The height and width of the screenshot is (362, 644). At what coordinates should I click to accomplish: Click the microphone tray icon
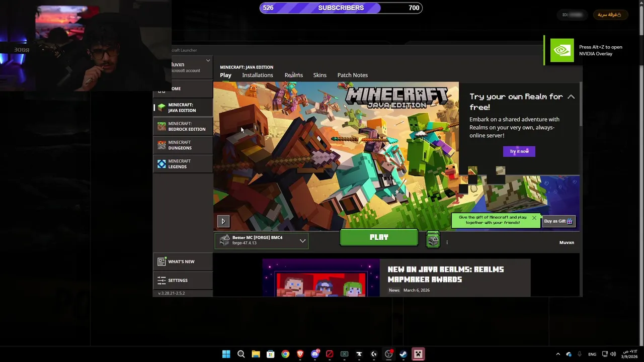580,354
